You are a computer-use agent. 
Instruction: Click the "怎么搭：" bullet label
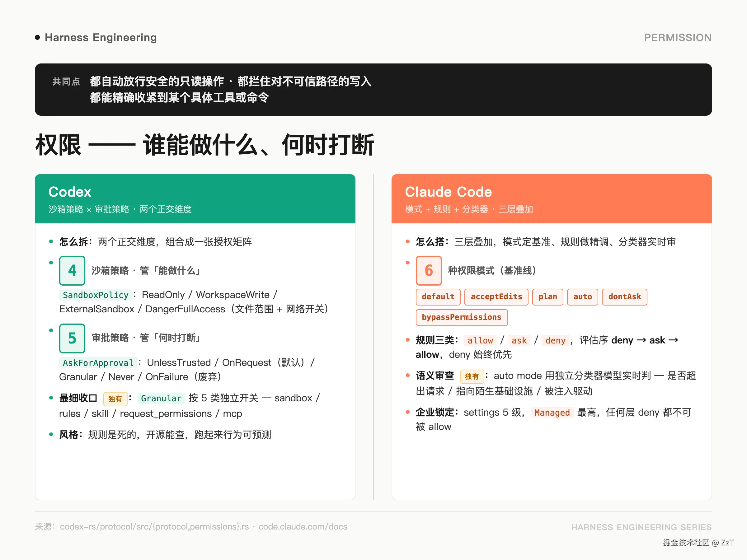[x=433, y=242]
